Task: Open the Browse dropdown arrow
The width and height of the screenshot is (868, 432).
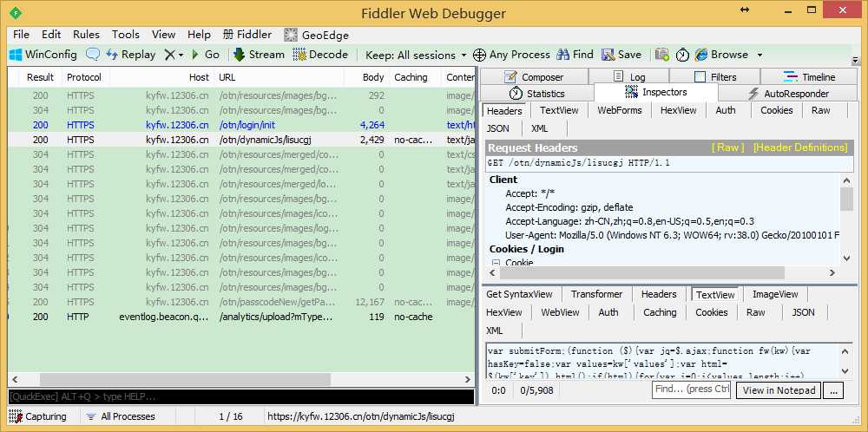Action: click(759, 55)
